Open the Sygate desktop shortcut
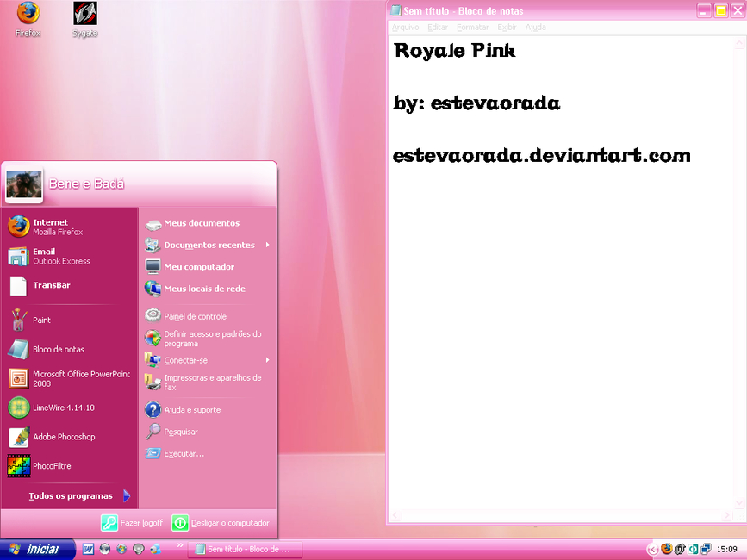 pos(84,19)
